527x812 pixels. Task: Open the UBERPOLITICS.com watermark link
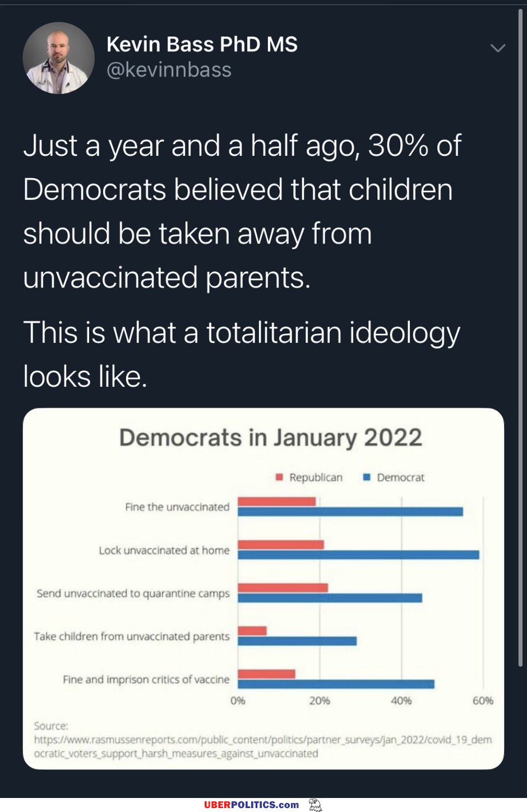pos(252,805)
